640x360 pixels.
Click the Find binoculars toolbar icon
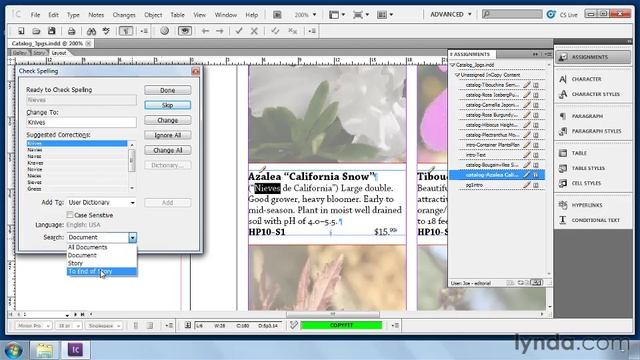click(x=91, y=31)
